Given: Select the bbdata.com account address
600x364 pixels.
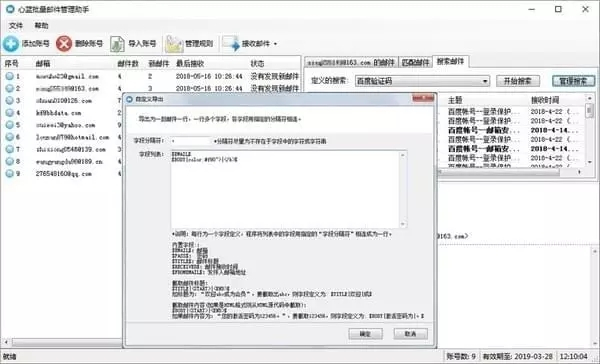Looking at the screenshot, I should (x=58, y=113).
